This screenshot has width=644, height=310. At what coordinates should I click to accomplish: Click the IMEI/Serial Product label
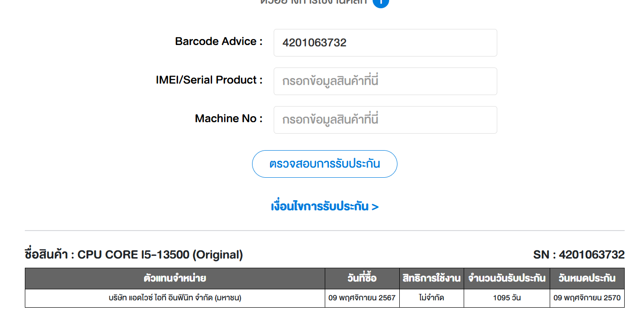[x=209, y=80]
